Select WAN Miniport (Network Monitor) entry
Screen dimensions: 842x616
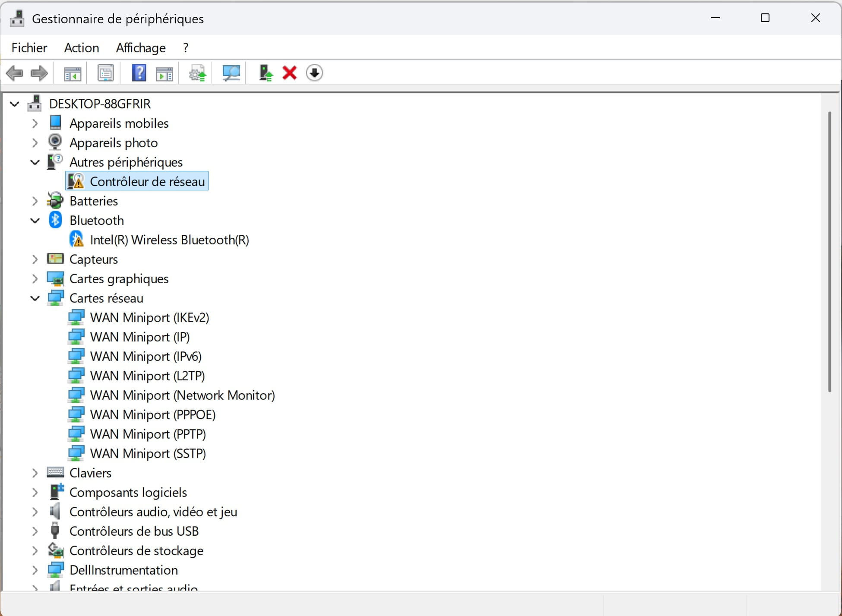click(x=182, y=395)
